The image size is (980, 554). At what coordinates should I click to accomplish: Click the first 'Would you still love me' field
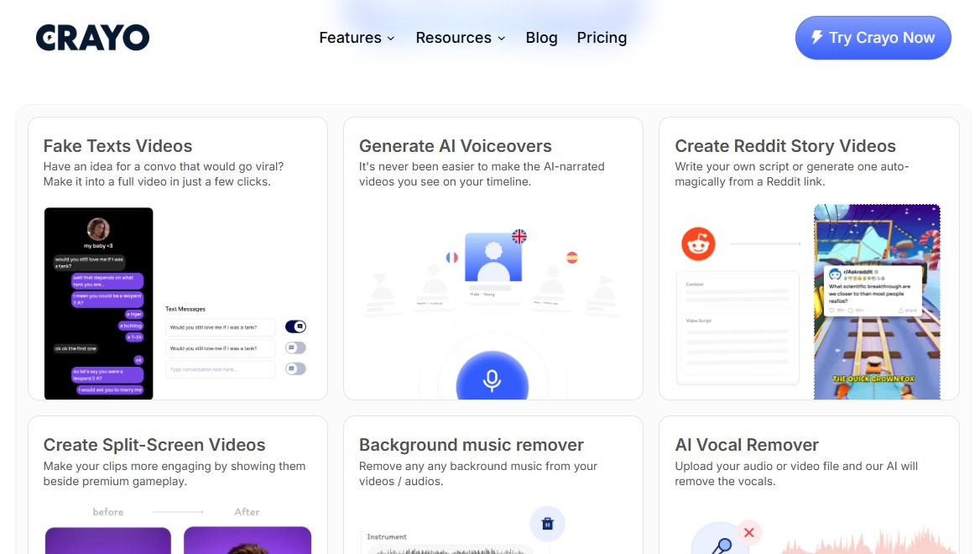220,327
